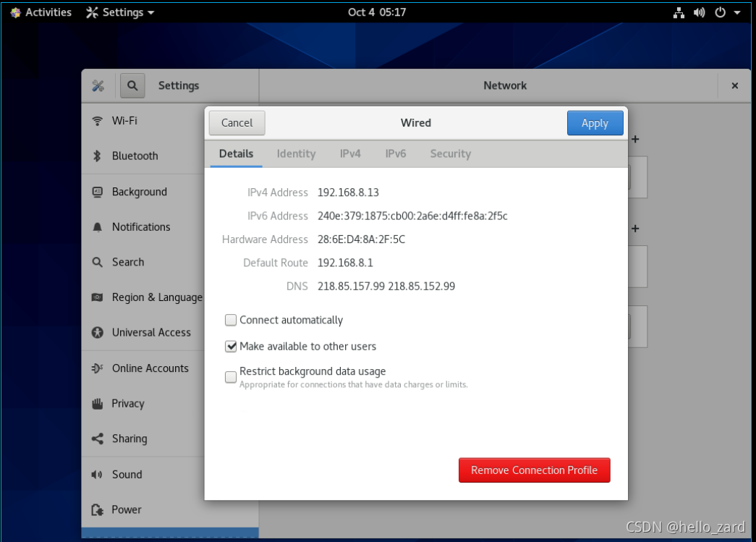Click the volume icon in top bar

point(700,12)
